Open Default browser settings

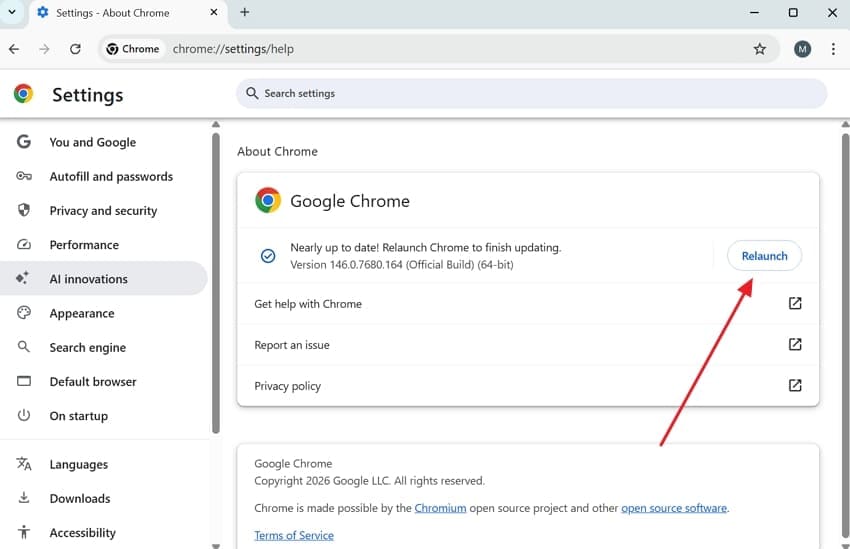coord(103,382)
